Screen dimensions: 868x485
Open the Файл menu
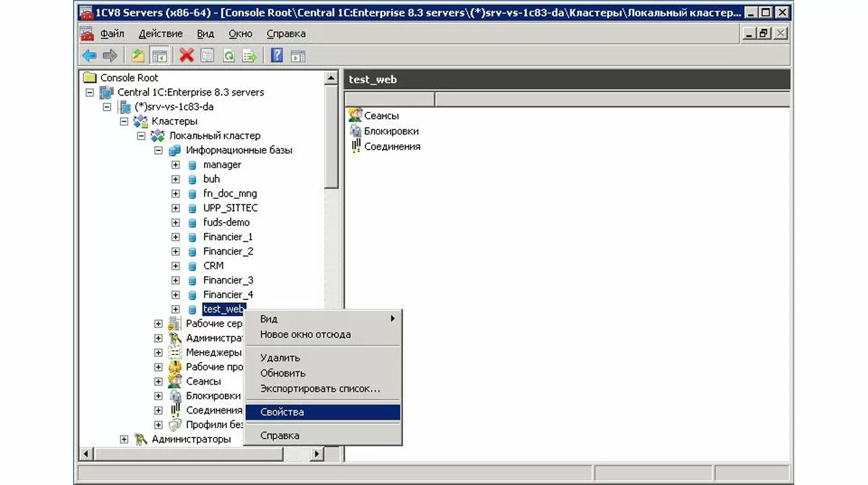[112, 33]
